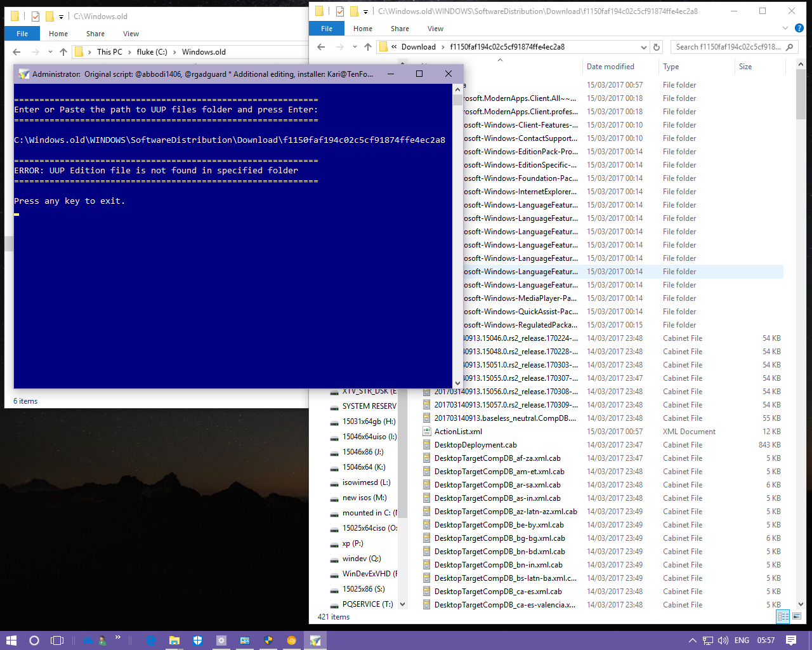Select the running script icon on taskbar
Screen dimensions: 812x650
[315, 640]
